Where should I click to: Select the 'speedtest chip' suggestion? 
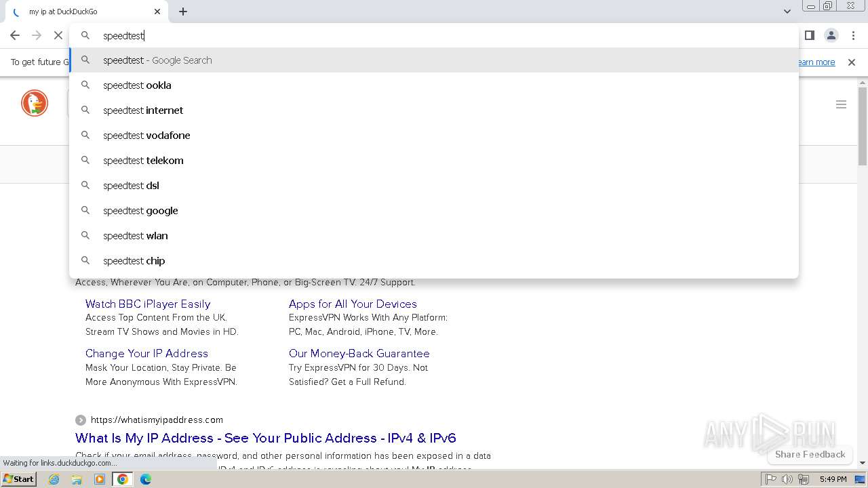[434, 261]
